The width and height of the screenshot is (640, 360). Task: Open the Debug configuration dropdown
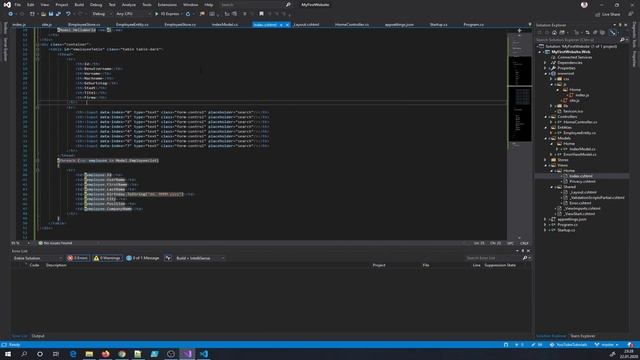pyautogui.click(x=102, y=14)
